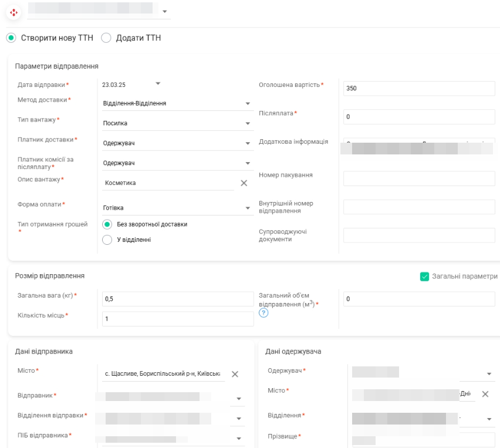This screenshot has height=448, width=500.
Task: Expand Метод доставки dropdown
Action: click(248, 104)
